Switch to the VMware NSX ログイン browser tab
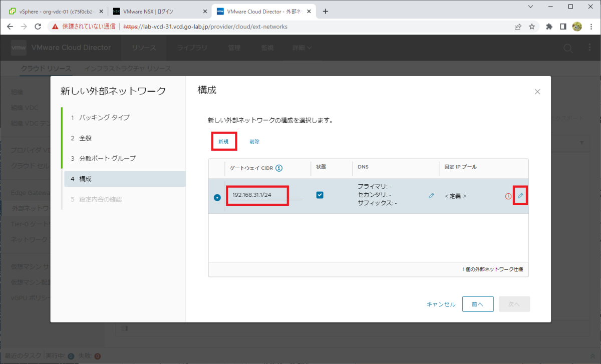 (159, 12)
